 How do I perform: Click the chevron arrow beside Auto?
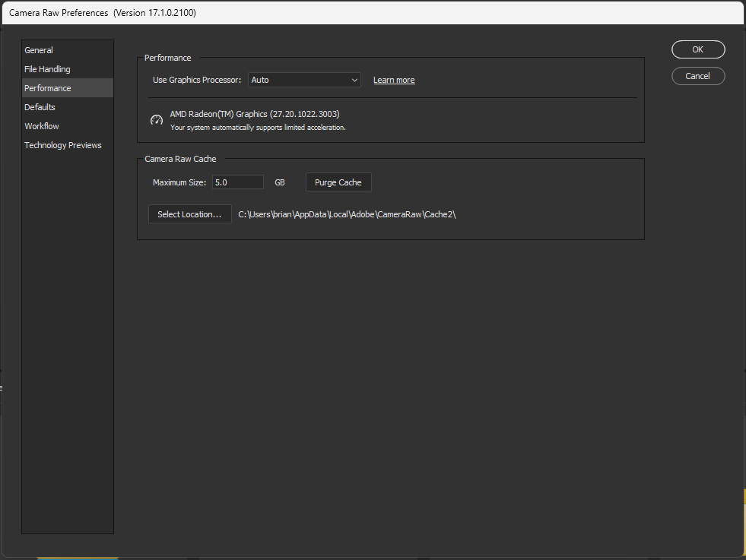coord(354,80)
